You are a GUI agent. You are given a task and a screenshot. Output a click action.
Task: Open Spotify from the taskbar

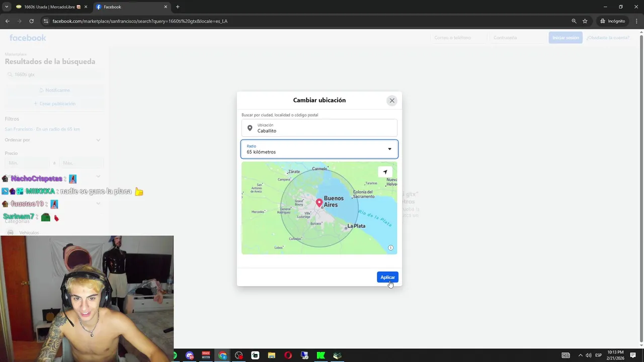[x=175, y=355]
